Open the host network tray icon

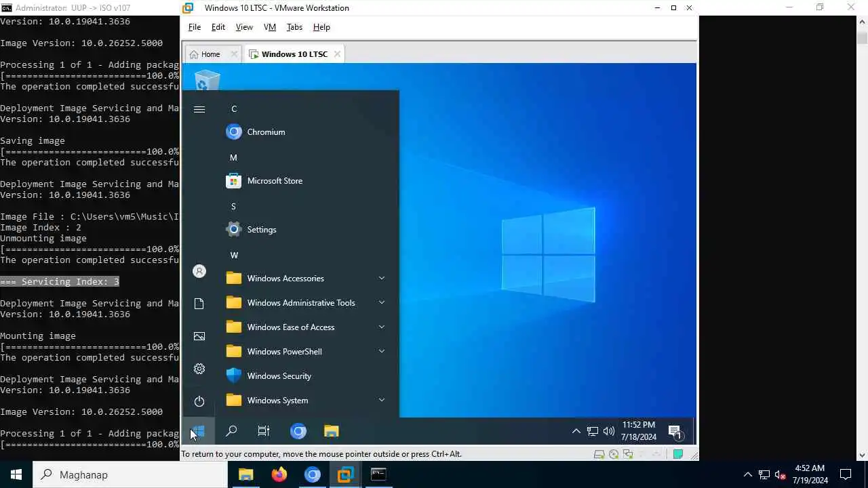(x=764, y=474)
